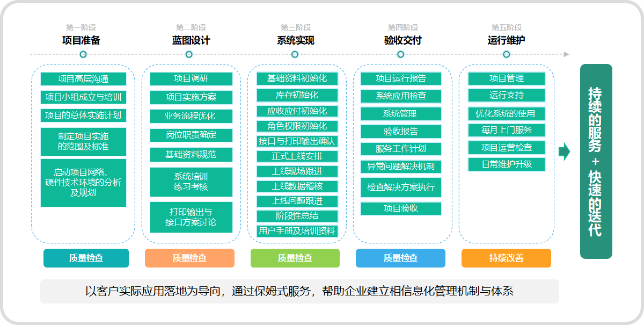Click the blue 质量检查 button

pyautogui.click(x=400, y=258)
